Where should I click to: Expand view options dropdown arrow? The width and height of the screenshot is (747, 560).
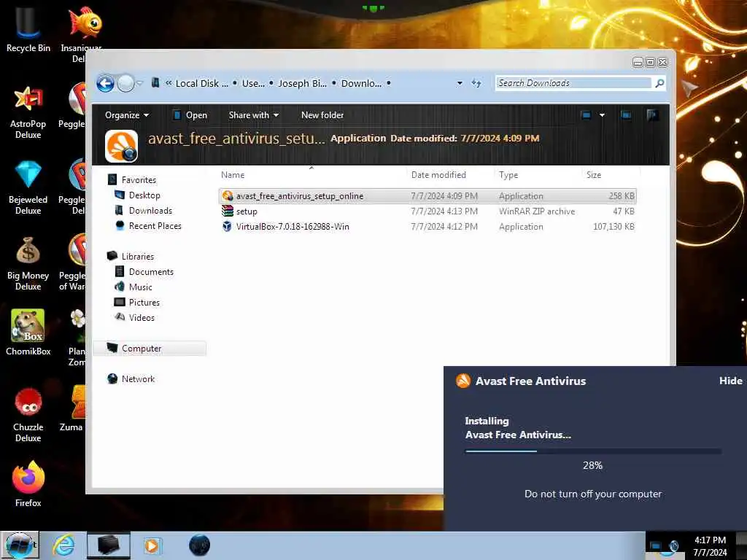602,114
